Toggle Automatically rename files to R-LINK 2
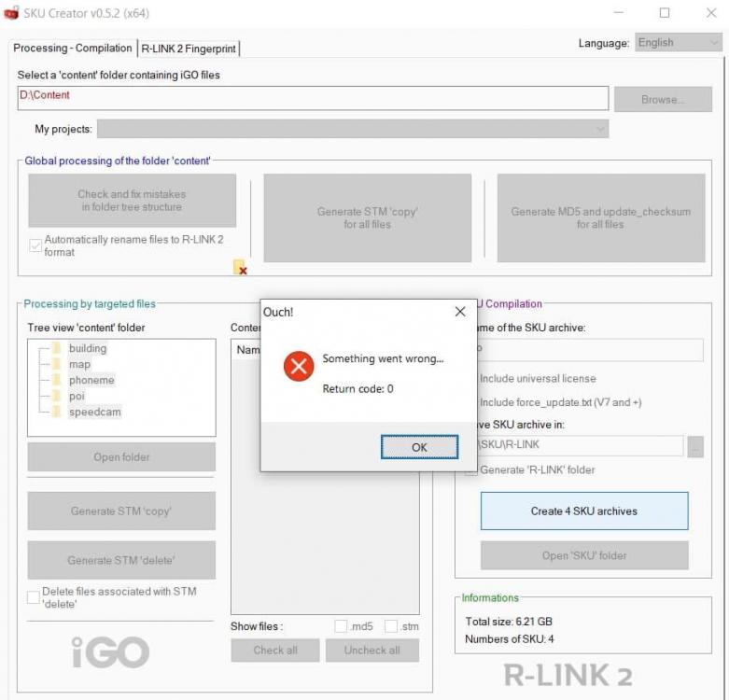 coord(35,245)
